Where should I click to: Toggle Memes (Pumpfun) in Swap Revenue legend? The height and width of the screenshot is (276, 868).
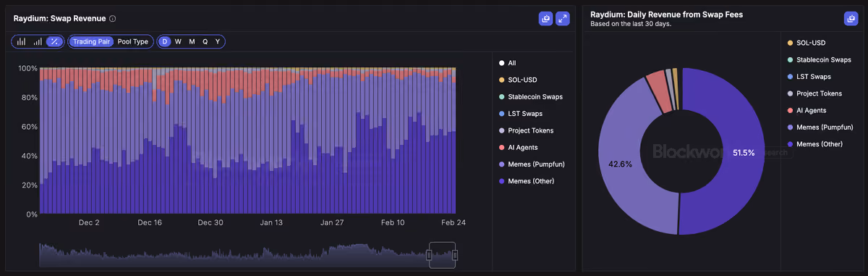coord(532,164)
